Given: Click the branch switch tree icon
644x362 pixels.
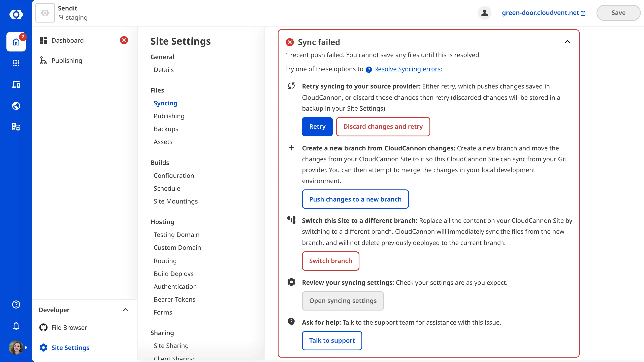Looking at the screenshot, I should click(291, 220).
